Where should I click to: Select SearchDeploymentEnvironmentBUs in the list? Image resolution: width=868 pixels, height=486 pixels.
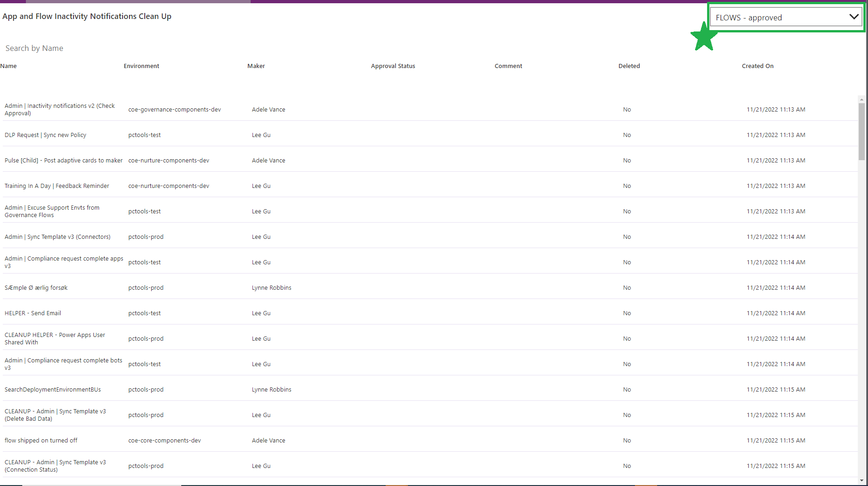tap(52, 389)
